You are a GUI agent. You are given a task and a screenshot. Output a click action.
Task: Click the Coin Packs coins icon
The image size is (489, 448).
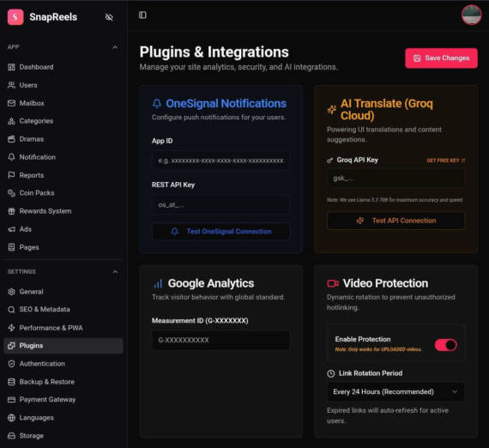[11, 193]
